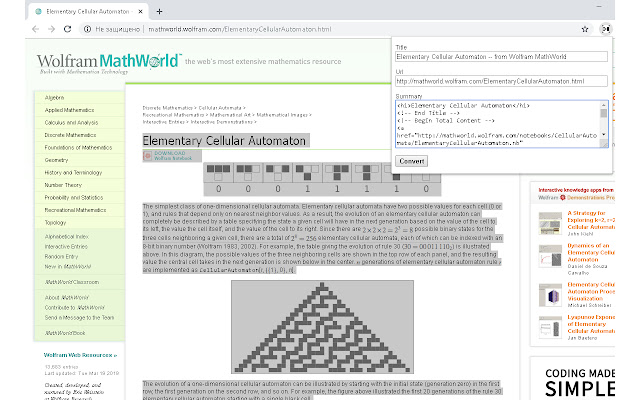Open the Wolfram MathWorld logo link

point(108,62)
